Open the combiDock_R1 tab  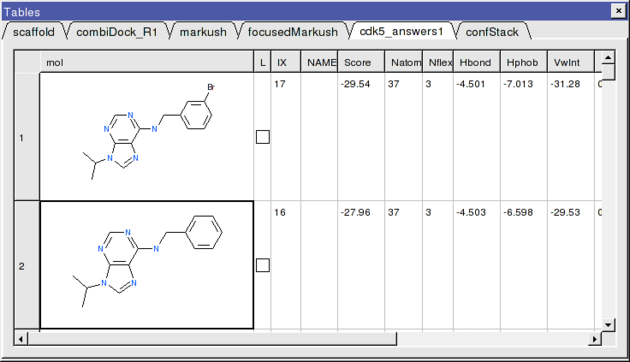tap(117, 32)
